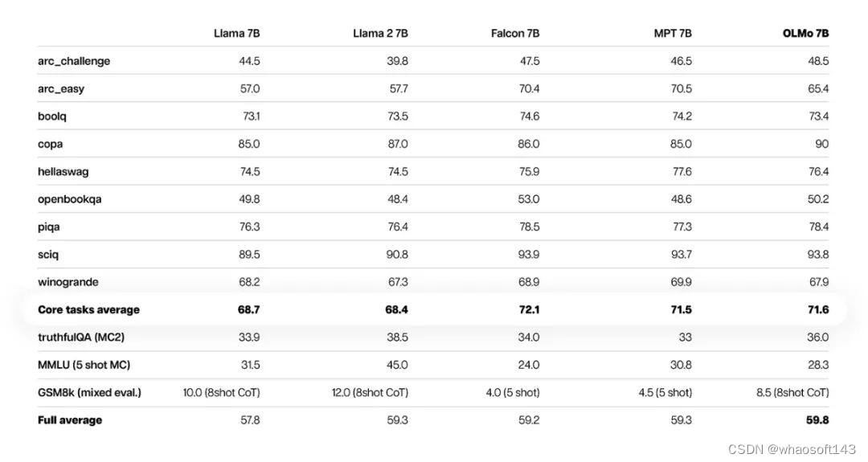
Task: Select the arc_challenge row label
Action: coord(74,61)
